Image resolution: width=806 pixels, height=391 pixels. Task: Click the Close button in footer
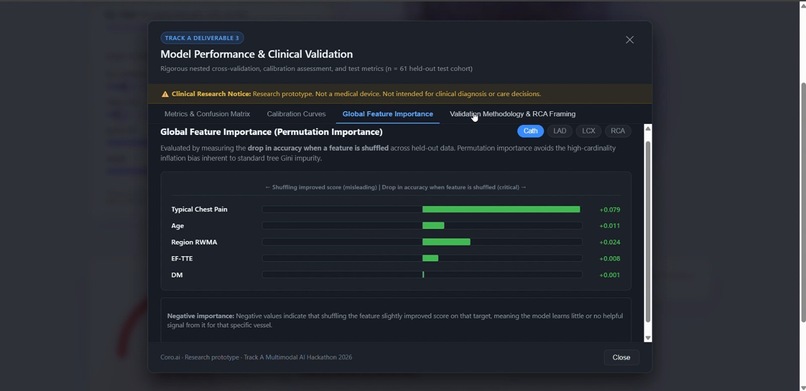click(621, 358)
